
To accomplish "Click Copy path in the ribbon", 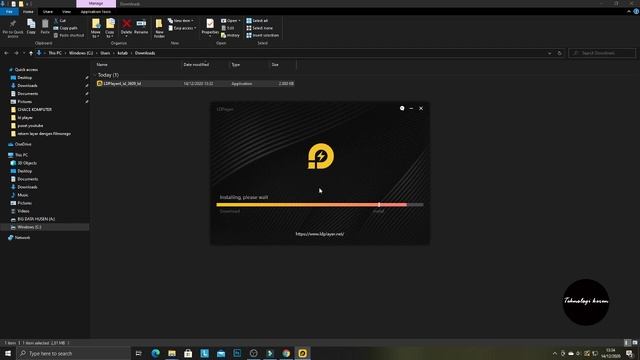I will 65,28.
